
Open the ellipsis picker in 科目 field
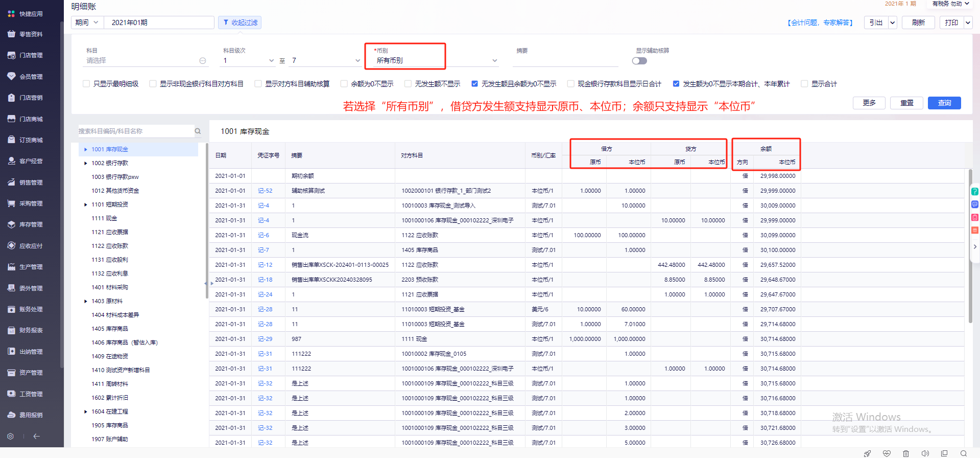pyautogui.click(x=203, y=61)
